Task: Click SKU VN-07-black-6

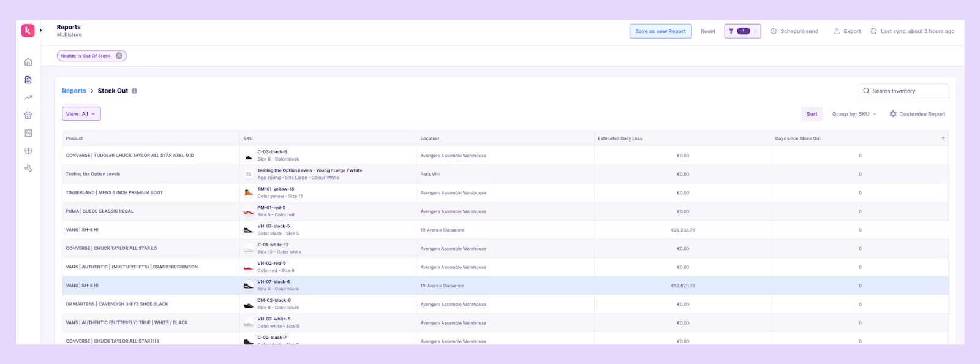Action: (274, 282)
